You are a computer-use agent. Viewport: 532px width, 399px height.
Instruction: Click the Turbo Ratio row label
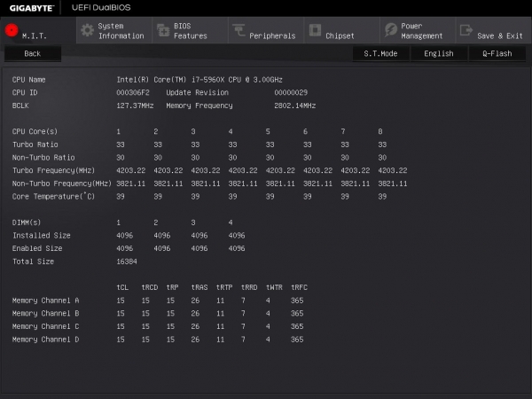[35, 145]
